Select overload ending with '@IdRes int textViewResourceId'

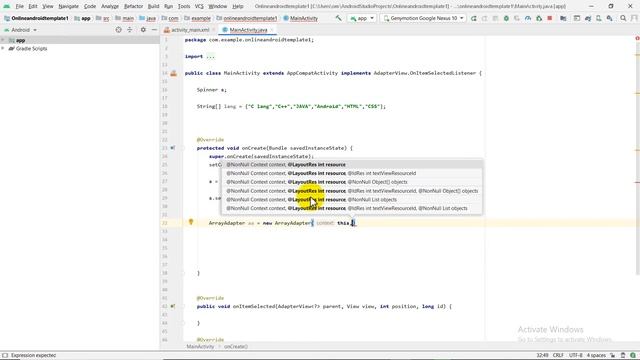352,173
